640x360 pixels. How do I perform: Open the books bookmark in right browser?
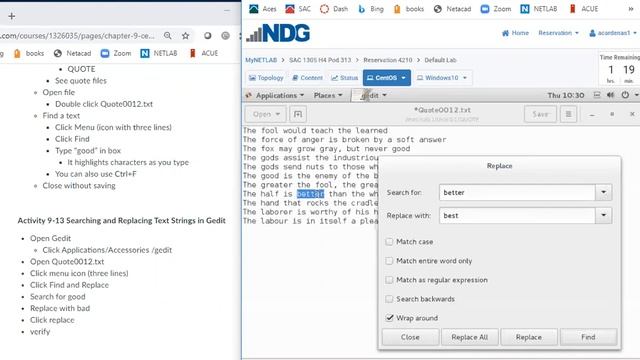[x=409, y=9]
